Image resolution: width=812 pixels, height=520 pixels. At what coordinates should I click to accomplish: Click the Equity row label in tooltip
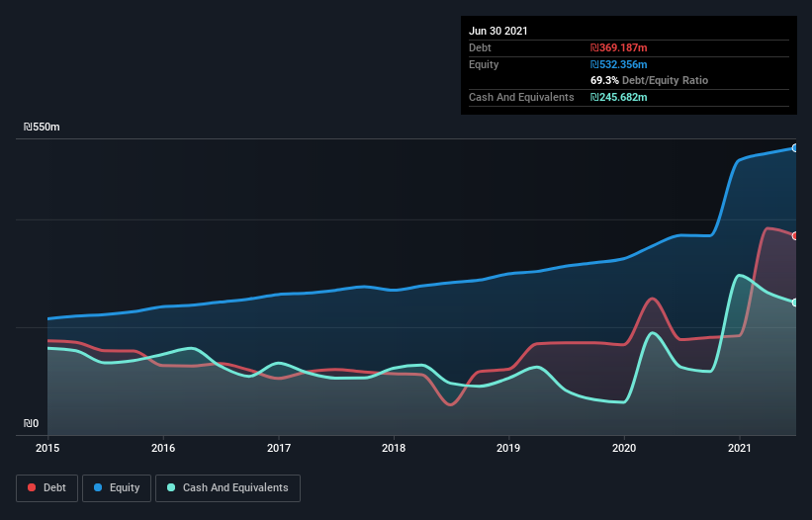484,64
